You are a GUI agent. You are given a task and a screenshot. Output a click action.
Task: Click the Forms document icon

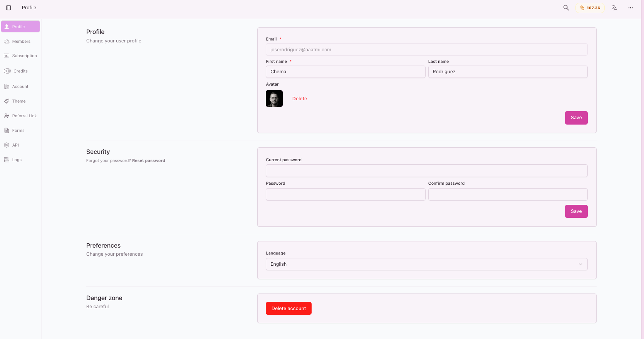7,130
